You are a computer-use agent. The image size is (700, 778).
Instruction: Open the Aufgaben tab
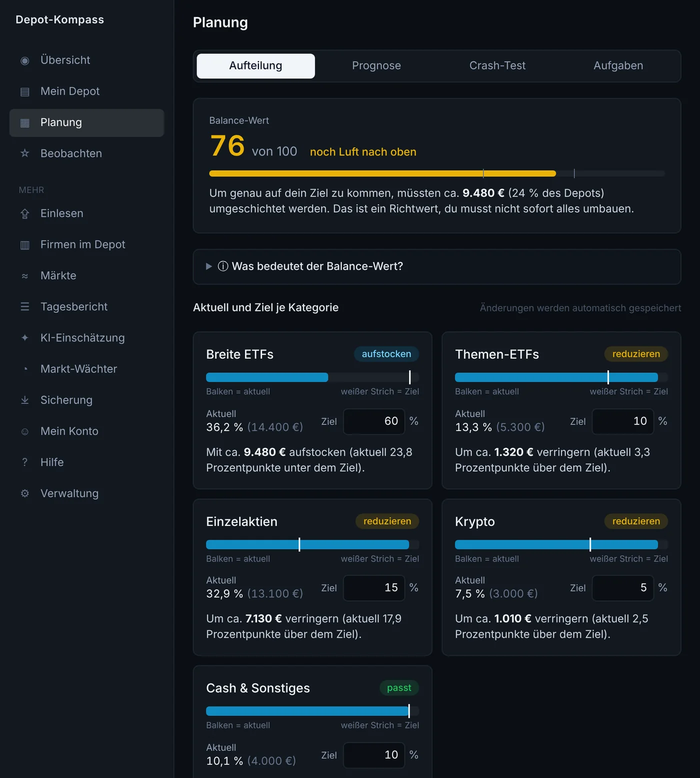point(618,66)
